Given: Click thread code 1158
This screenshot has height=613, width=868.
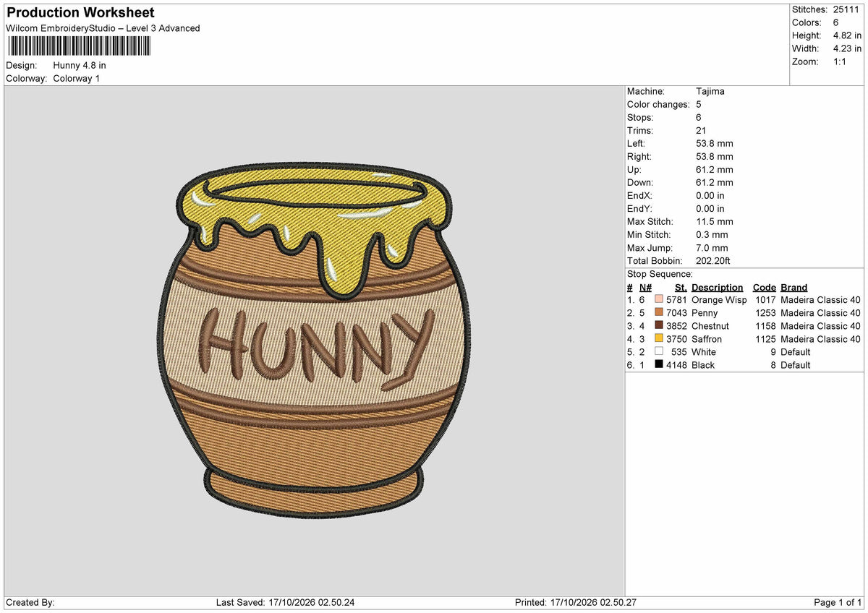Looking at the screenshot, I should 765,325.
